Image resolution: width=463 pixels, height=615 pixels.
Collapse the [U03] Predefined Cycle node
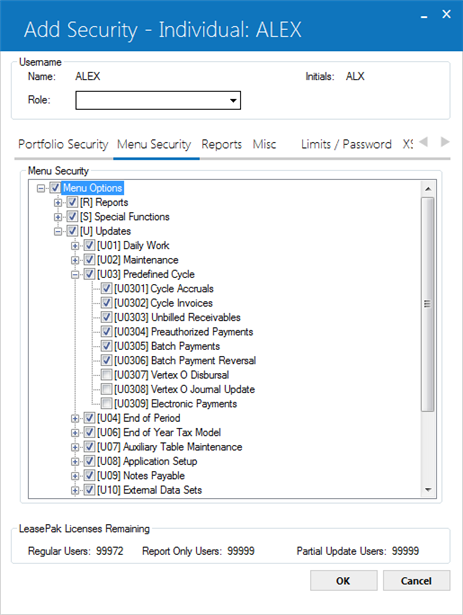click(75, 275)
